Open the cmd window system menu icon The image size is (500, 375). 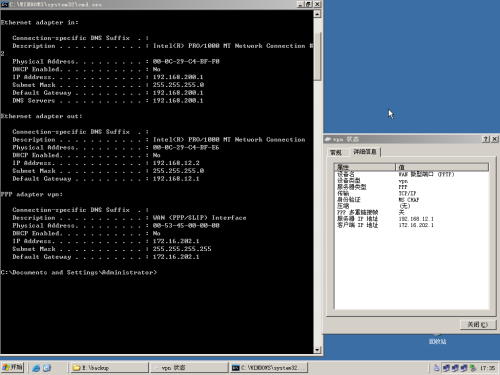pos(4,4)
